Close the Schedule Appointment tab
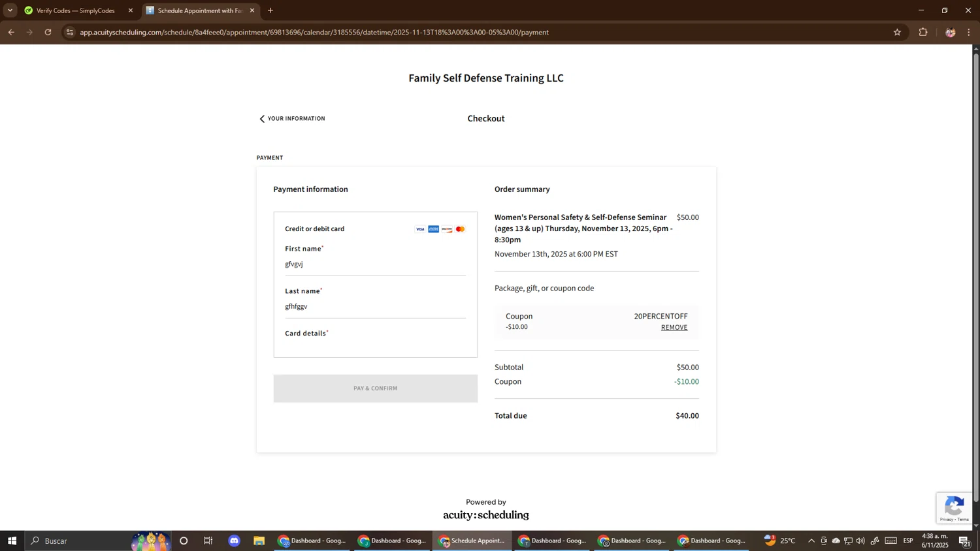This screenshot has width=980, height=551. click(x=252, y=10)
